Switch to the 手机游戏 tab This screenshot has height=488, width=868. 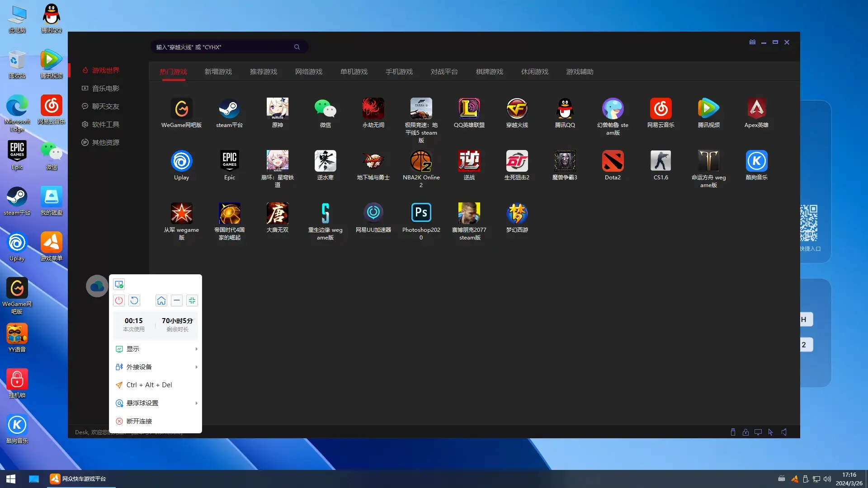pyautogui.click(x=399, y=72)
